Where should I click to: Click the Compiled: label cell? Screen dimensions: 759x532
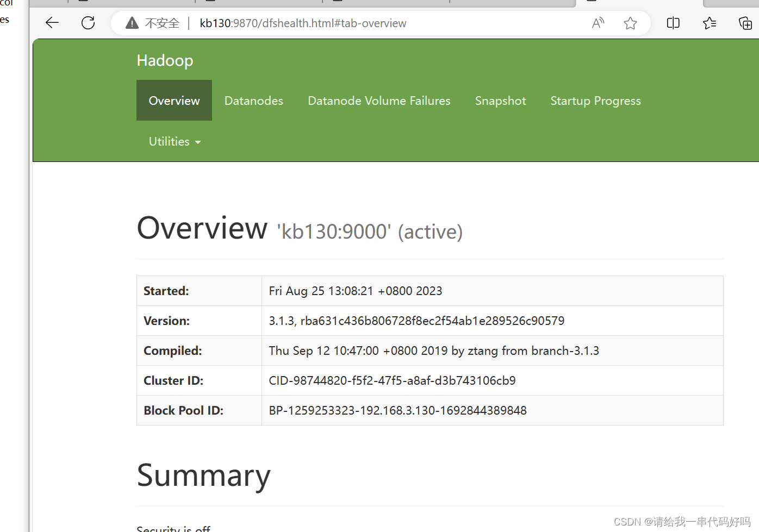coord(199,351)
